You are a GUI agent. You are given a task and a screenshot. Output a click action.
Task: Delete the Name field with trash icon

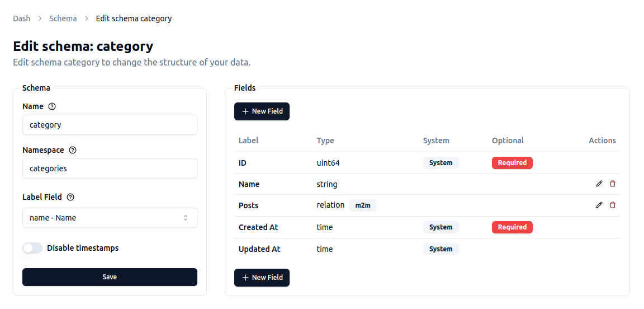613,184
